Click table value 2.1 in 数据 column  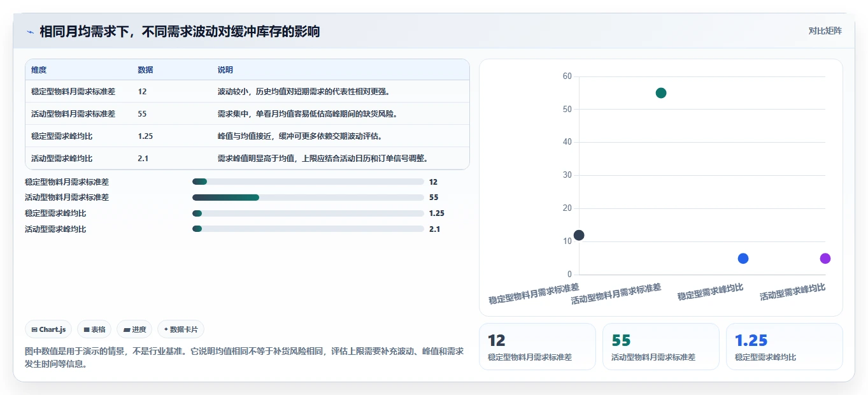143,159
